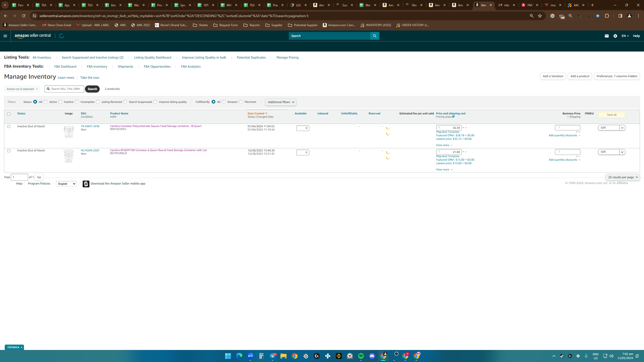This screenshot has height=362, width=644.
Task: Open the EN language dropdown
Action: coord(625,36)
